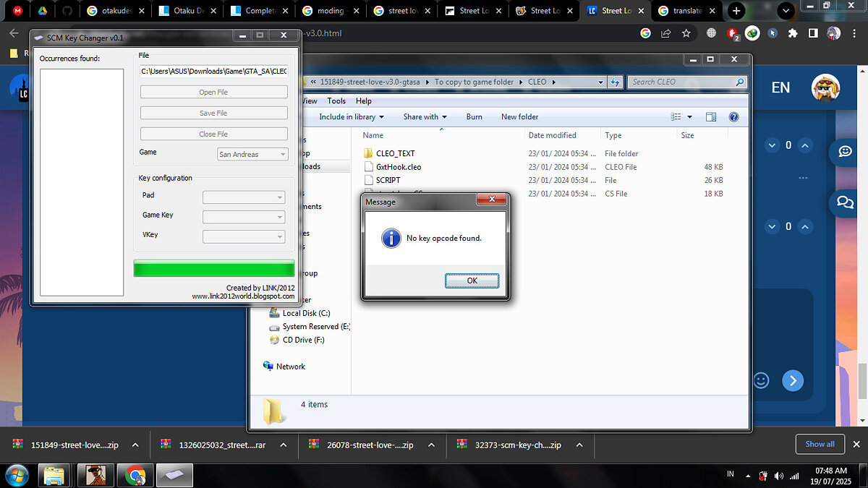Open the VKey dropdown list
This screenshot has width=868, height=488.
[244, 236]
